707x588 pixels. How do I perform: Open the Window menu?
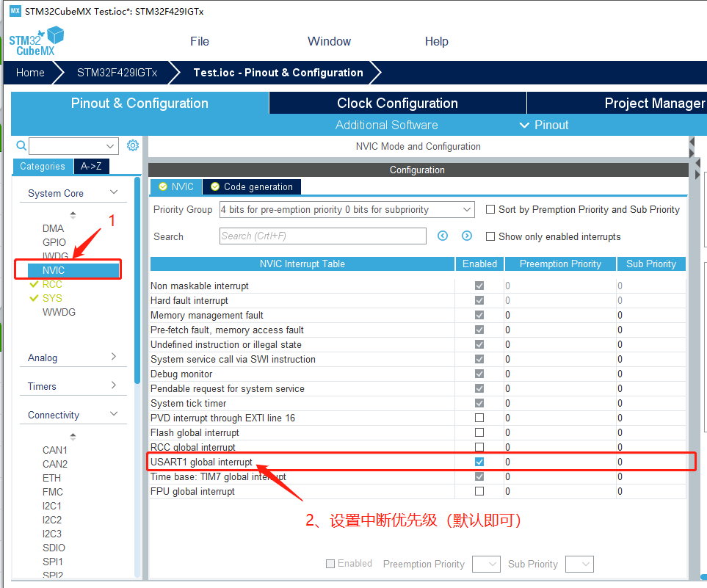pos(329,42)
